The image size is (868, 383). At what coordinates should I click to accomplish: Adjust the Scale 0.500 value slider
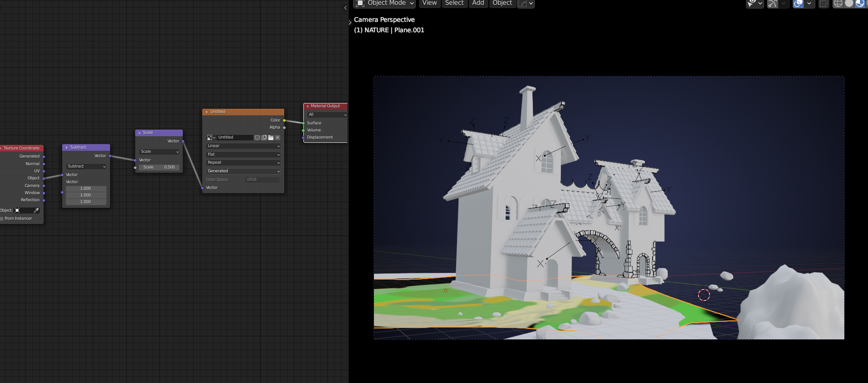tap(159, 167)
